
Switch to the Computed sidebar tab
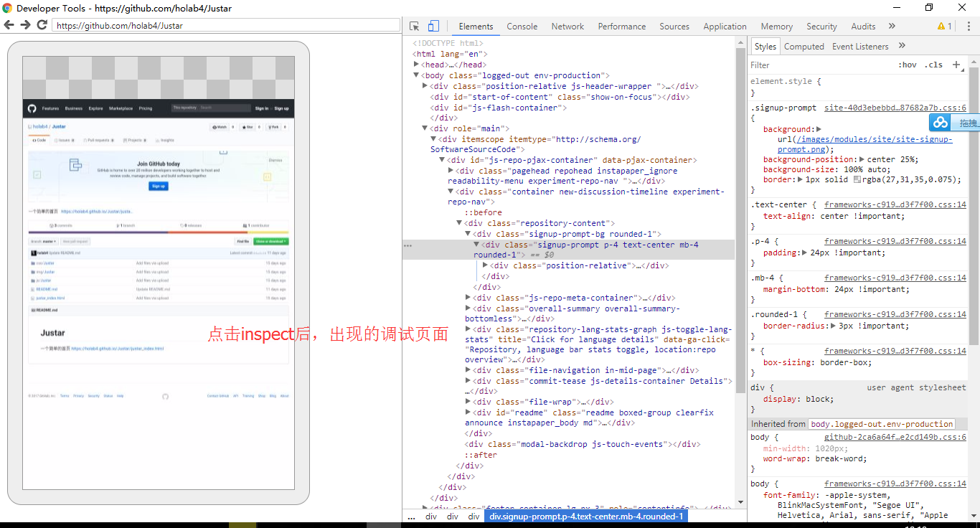pyautogui.click(x=804, y=47)
